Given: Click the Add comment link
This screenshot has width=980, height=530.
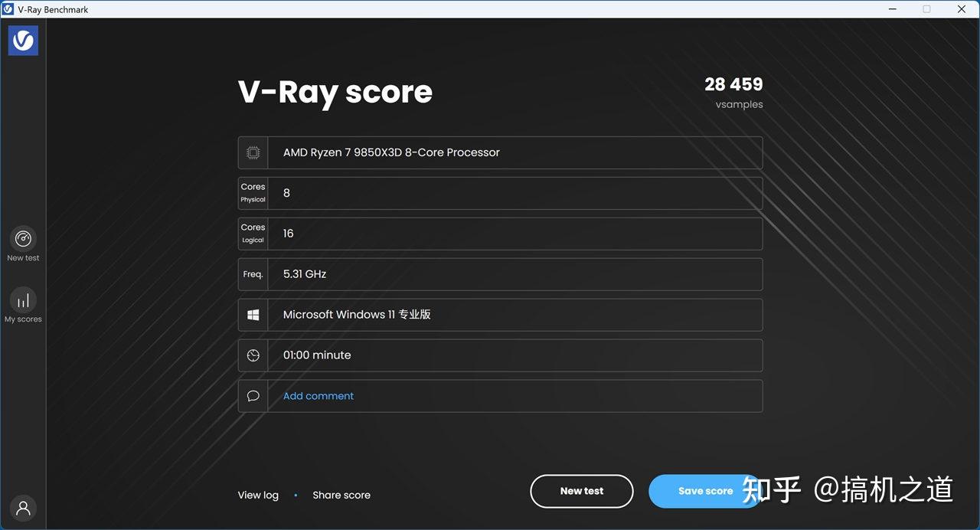Looking at the screenshot, I should (x=318, y=396).
